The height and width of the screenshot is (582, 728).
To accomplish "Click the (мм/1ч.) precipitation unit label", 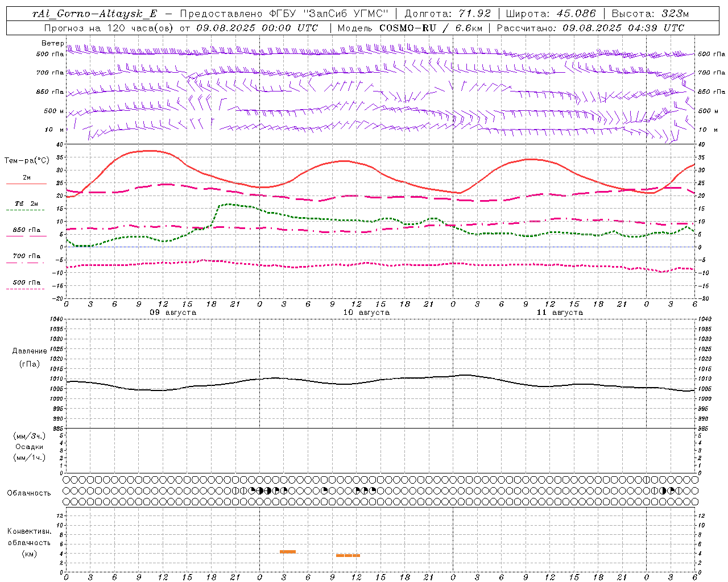I will 29,458.
